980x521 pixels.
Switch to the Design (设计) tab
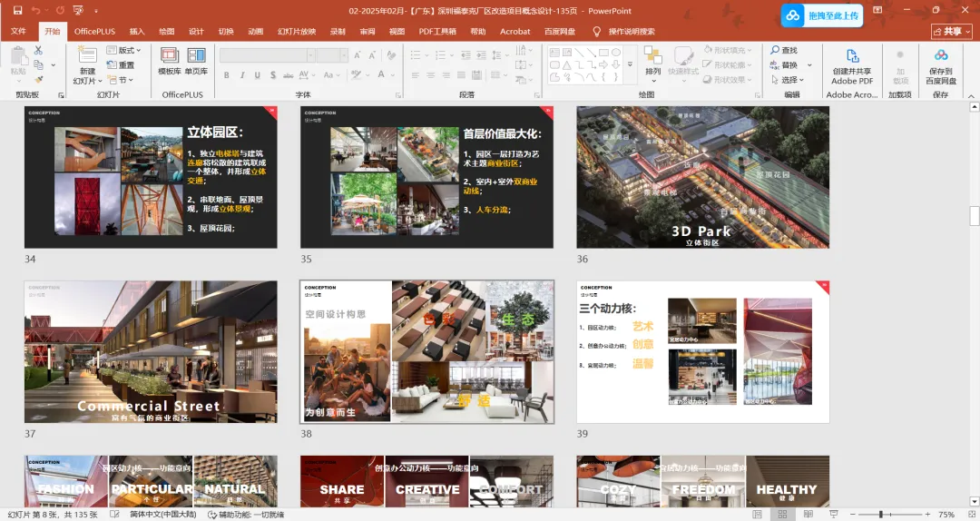[x=196, y=31]
